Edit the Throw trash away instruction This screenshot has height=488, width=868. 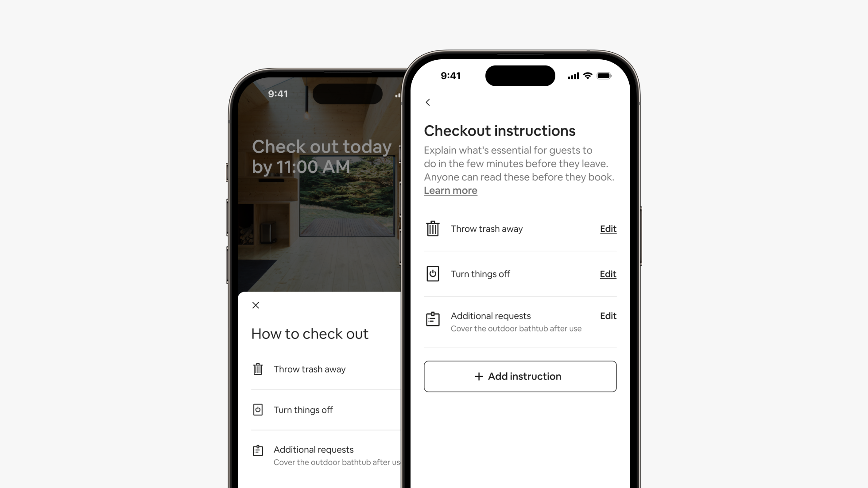point(608,228)
